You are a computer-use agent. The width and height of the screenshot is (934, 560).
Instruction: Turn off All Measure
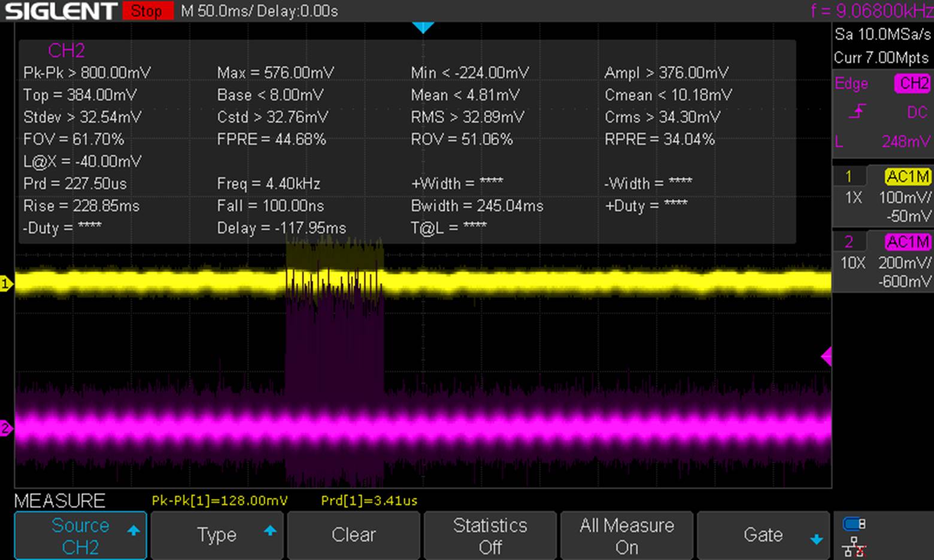pos(626,535)
